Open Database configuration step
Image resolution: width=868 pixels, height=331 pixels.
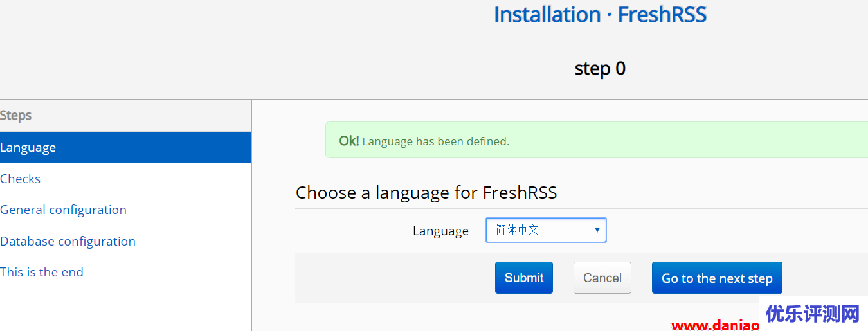[68, 241]
